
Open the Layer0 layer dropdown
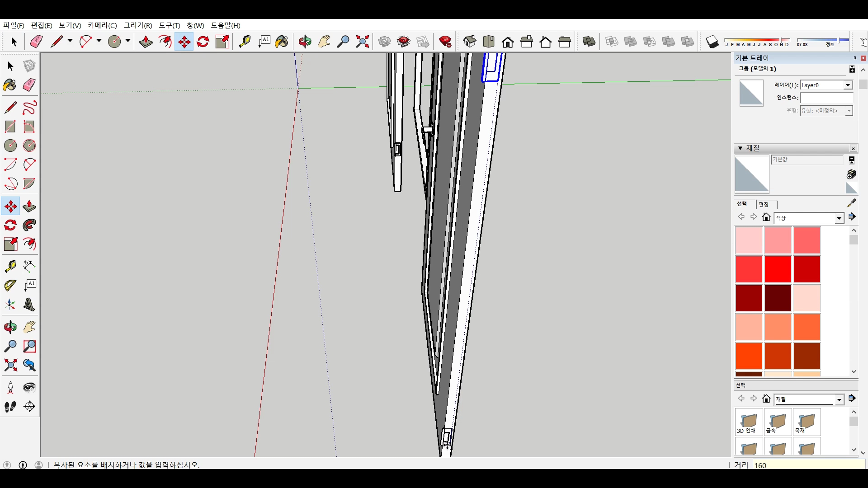(x=848, y=85)
